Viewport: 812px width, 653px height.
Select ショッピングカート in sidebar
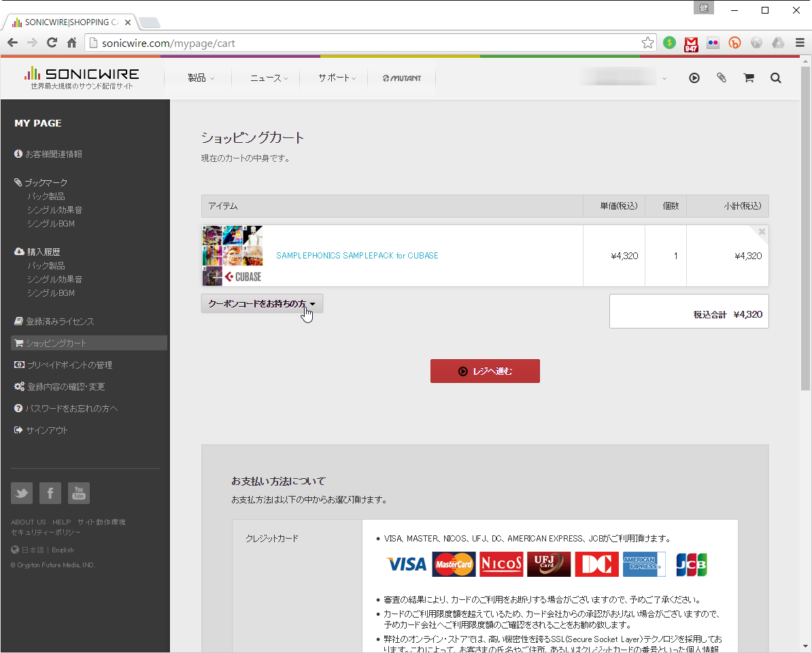pyautogui.click(x=89, y=343)
